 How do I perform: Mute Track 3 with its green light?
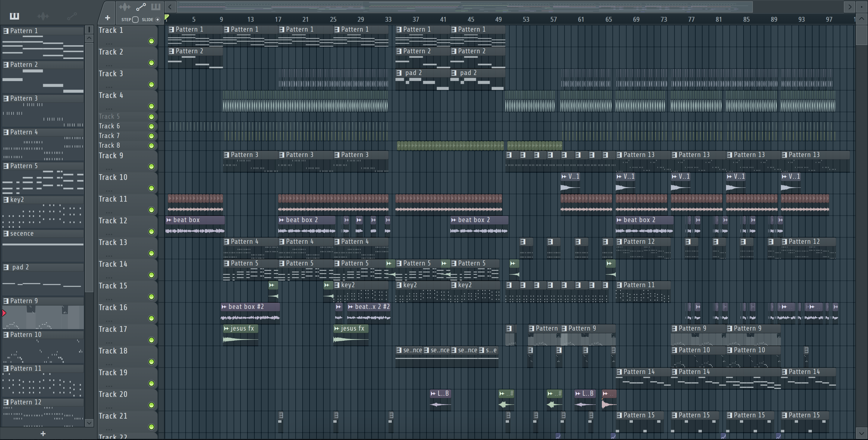coord(152,85)
